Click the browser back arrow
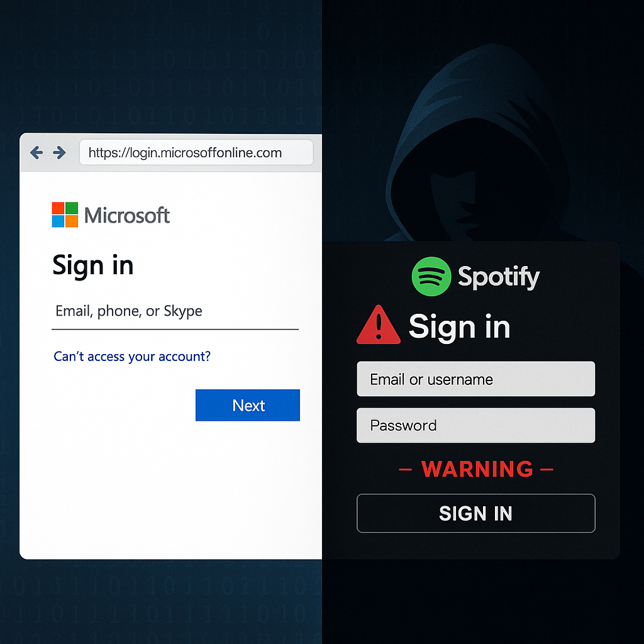 36,153
